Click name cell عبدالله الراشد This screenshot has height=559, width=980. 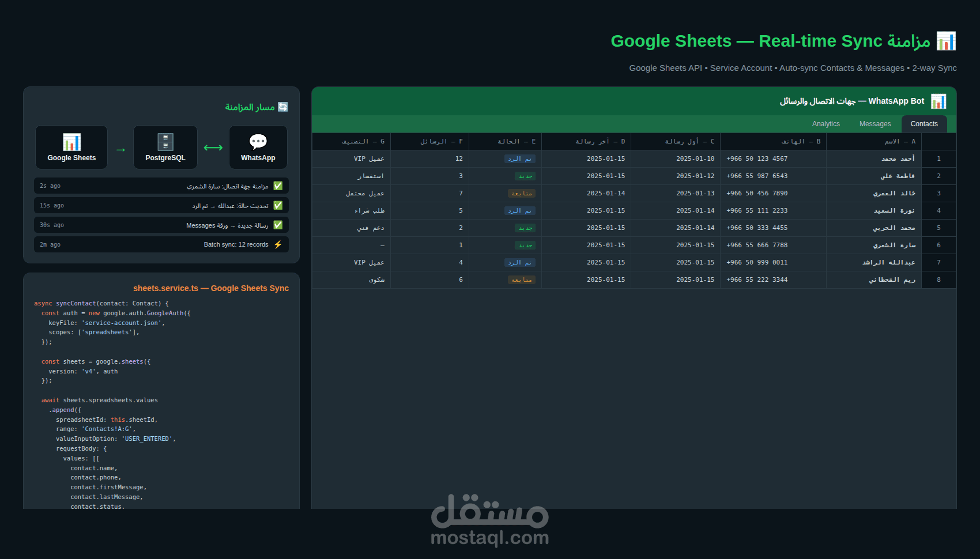[x=874, y=262]
